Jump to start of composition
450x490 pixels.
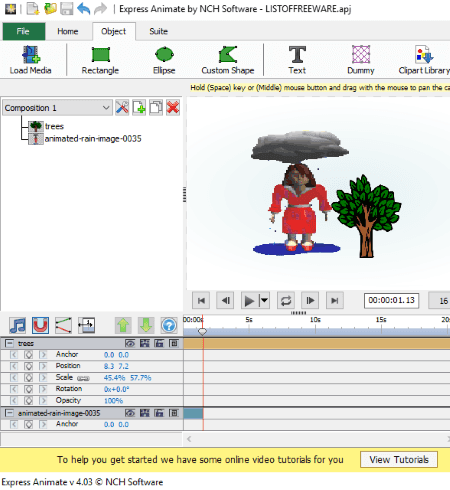201,301
